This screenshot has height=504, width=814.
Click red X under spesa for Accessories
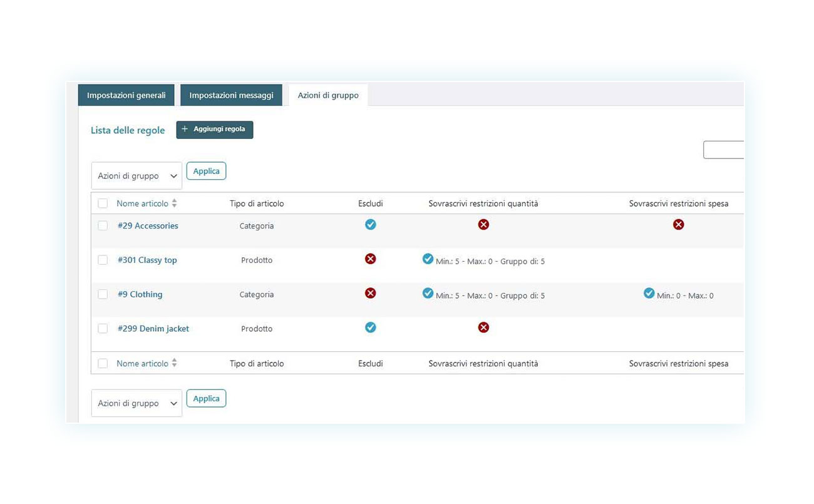point(679,224)
